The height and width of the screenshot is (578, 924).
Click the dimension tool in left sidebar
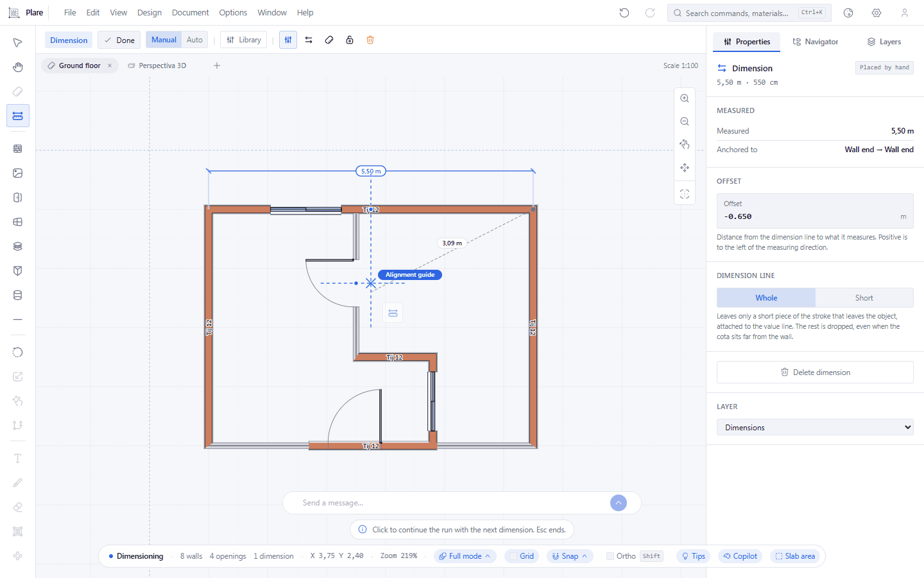(x=17, y=116)
